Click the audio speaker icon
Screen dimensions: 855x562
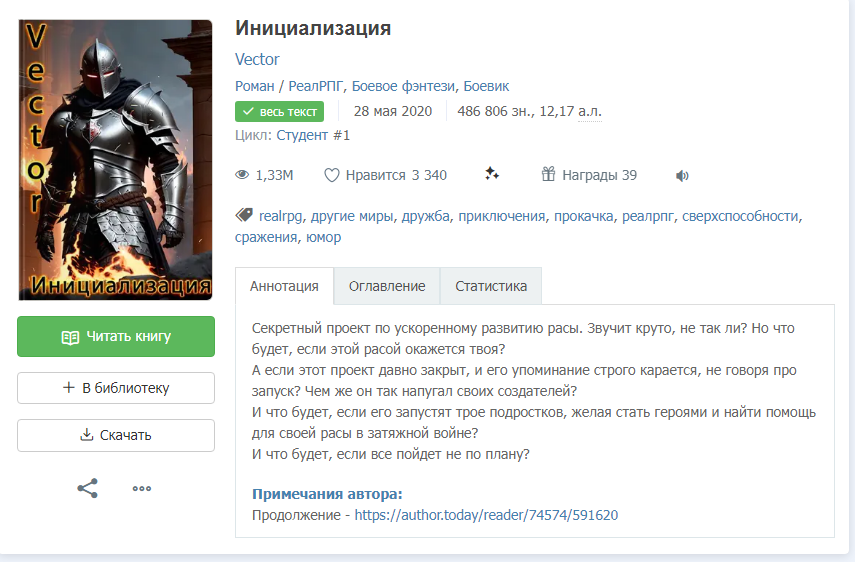(x=682, y=176)
